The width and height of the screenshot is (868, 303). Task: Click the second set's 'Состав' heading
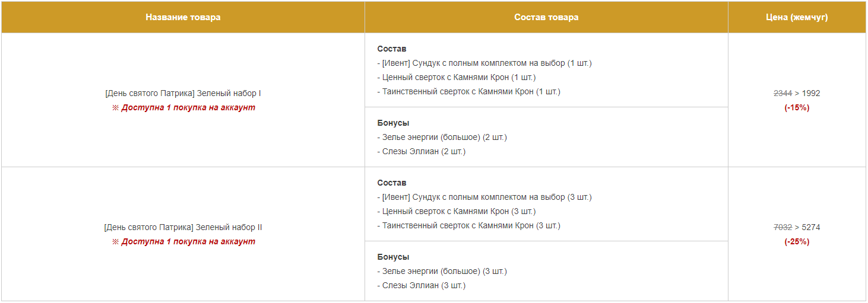click(x=392, y=183)
